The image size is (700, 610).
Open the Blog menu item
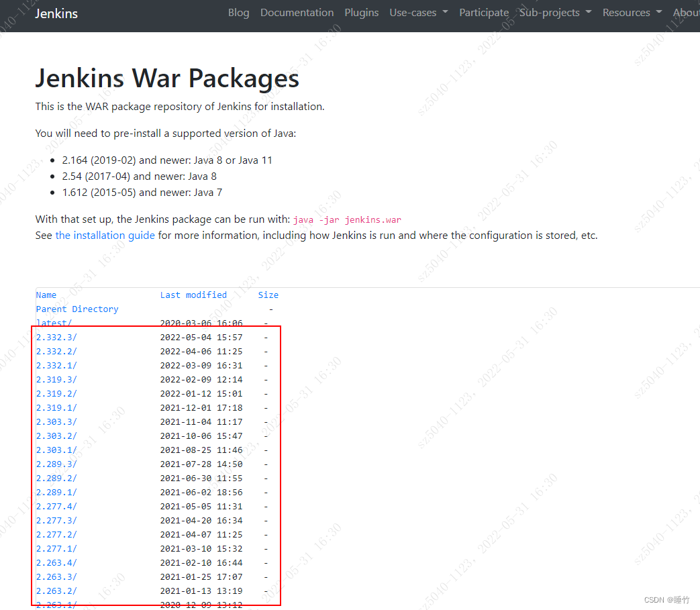click(238, 13)
